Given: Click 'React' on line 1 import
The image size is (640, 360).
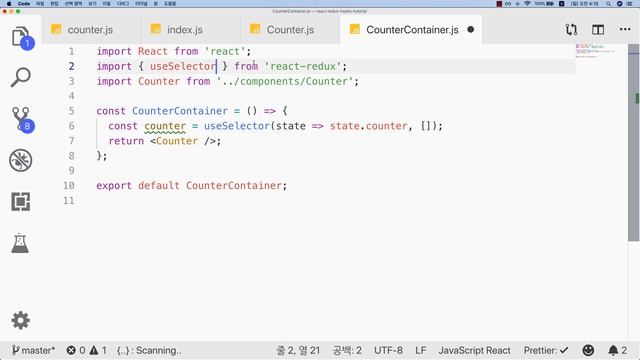Looking at the screenshot, I should (x=153, y=51).
